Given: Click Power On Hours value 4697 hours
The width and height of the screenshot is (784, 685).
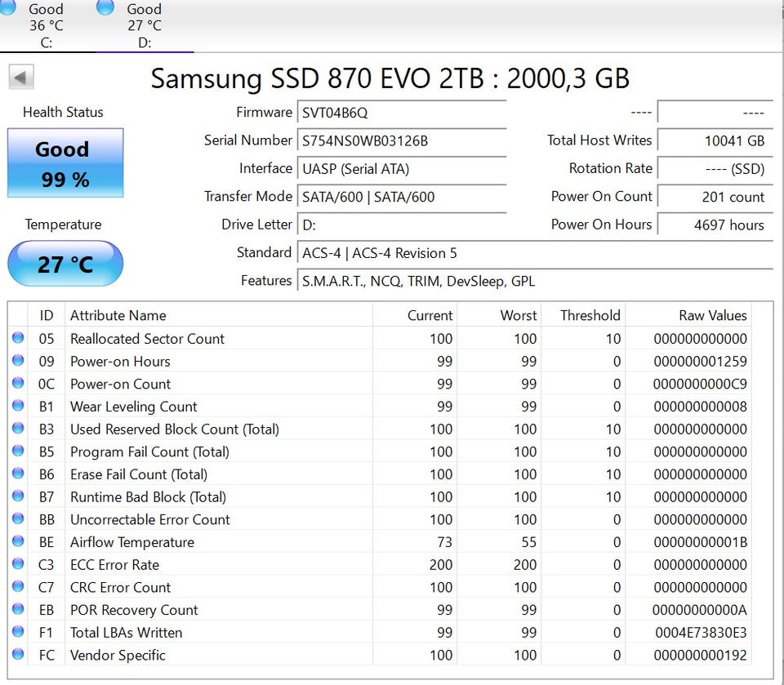Looking at the screenshot, I should click(x=715, y=225).
